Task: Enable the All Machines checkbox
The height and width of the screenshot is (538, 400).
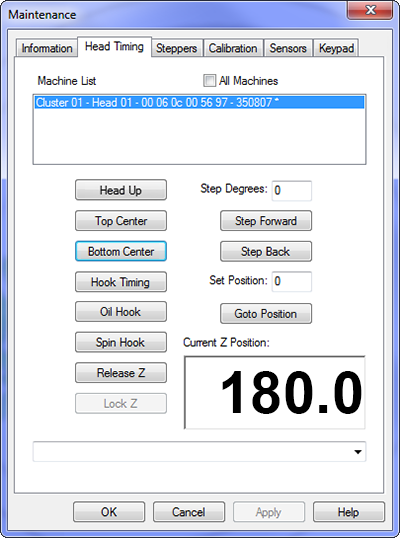Action: pos(209,81)
